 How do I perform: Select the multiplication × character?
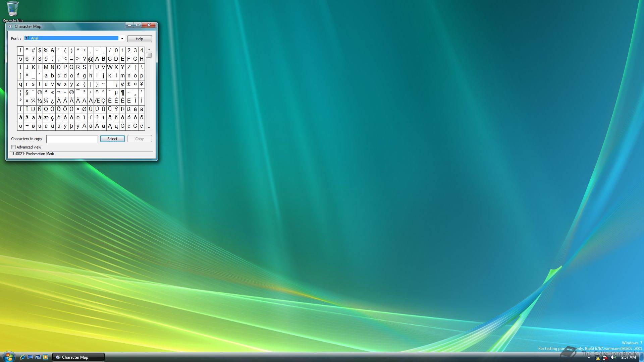tap(78, 109)
